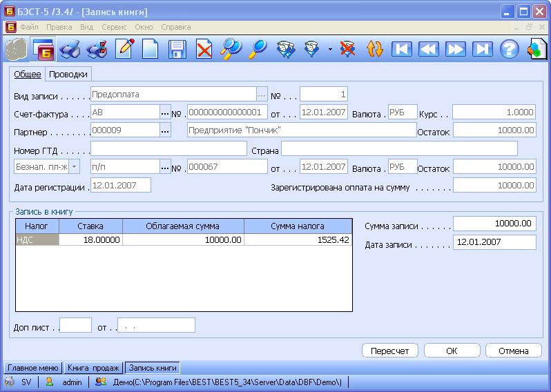This screenshot has width=551, height=392.
Task: Open the Сервис menu
Action: pos(114,27)
